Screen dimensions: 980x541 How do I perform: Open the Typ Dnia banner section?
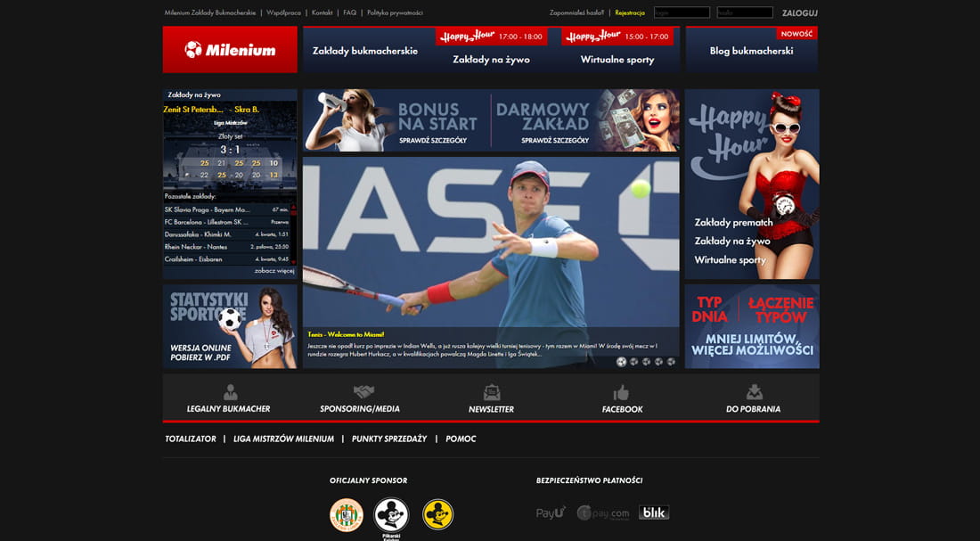pyautogui.click(x=710, y=310)
